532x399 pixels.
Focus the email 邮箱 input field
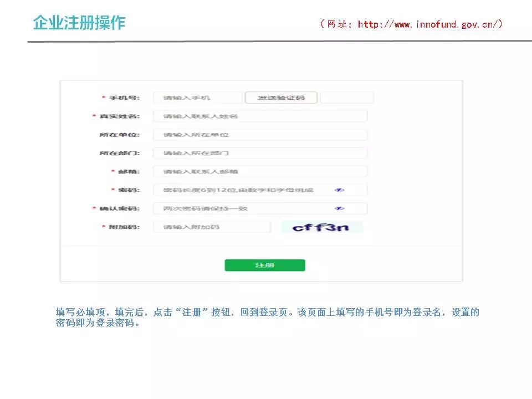tap(260, 171)
